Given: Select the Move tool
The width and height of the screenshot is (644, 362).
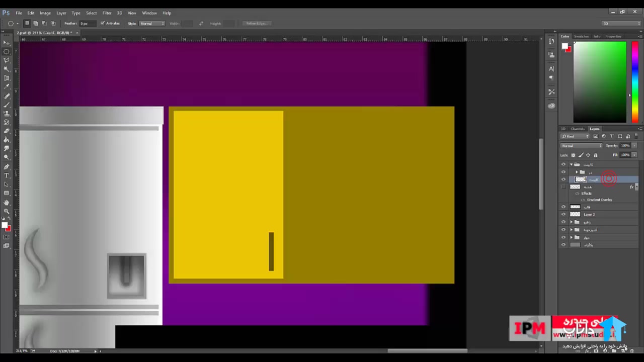Looking at the screenshot, I should click(x=7, y=43).
